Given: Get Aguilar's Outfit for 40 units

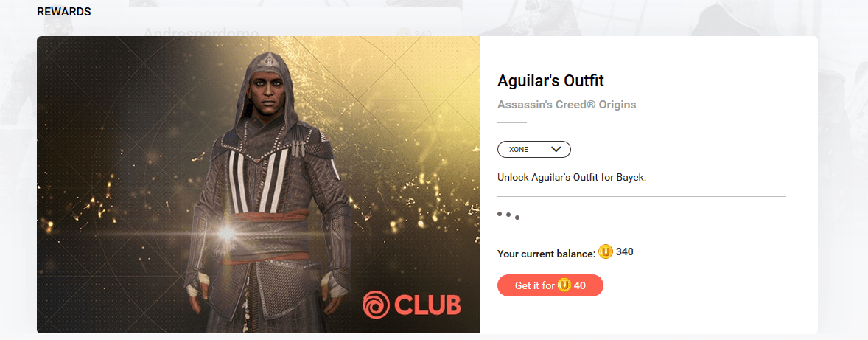Looking at the screenshot, I should click(550, 285).
